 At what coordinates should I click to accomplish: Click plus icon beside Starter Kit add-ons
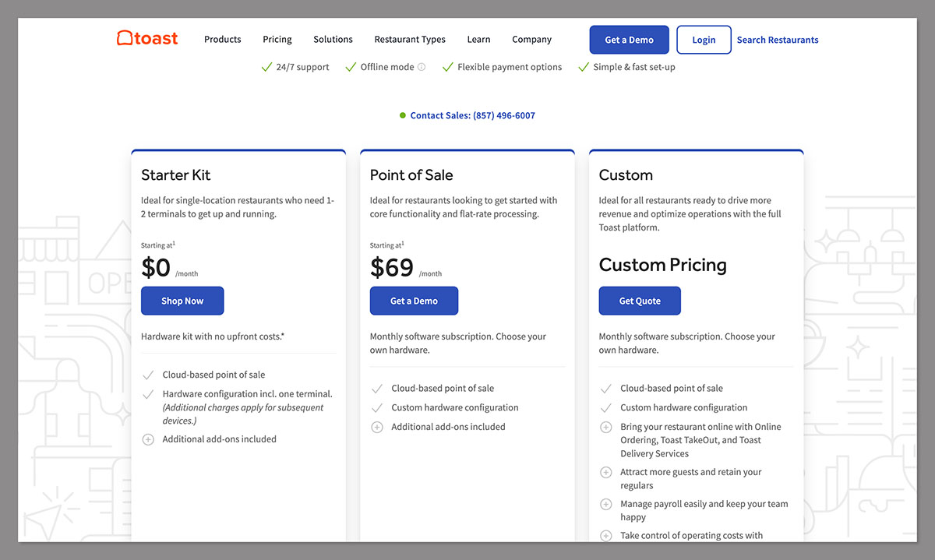coord(148,439)
